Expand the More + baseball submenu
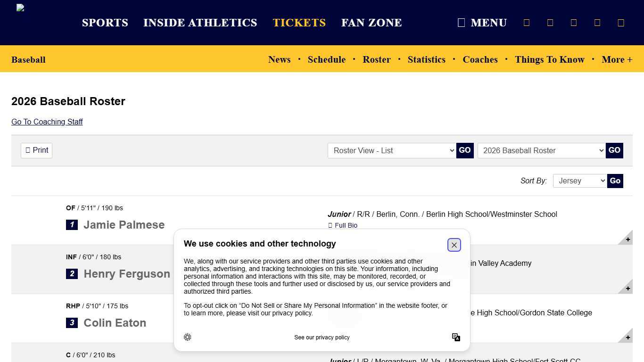 pos(617,59)
